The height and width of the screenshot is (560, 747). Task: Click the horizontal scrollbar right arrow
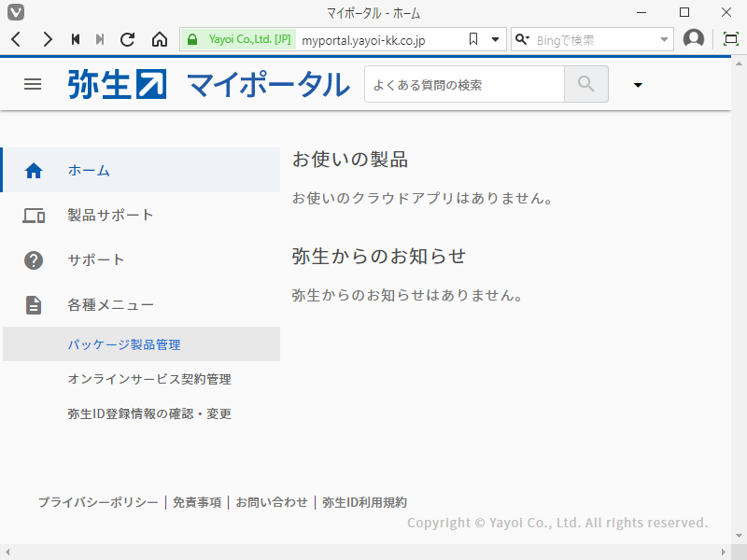[x=724, y=553]
